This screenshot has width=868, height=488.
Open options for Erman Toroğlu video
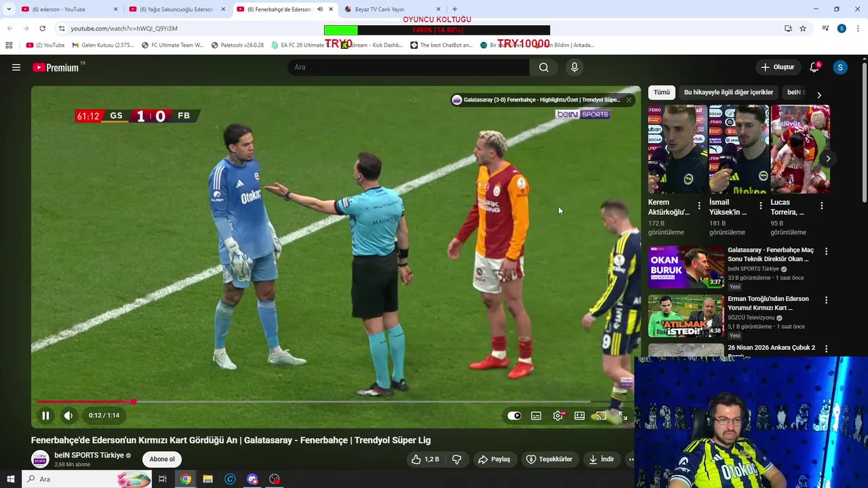click(x=826, y=300)
